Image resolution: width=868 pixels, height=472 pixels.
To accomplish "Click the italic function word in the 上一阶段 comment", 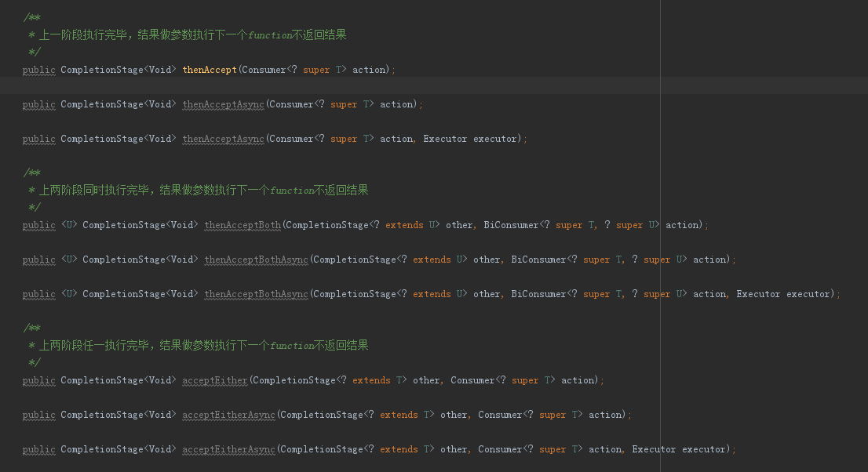I will click(270, 35).
